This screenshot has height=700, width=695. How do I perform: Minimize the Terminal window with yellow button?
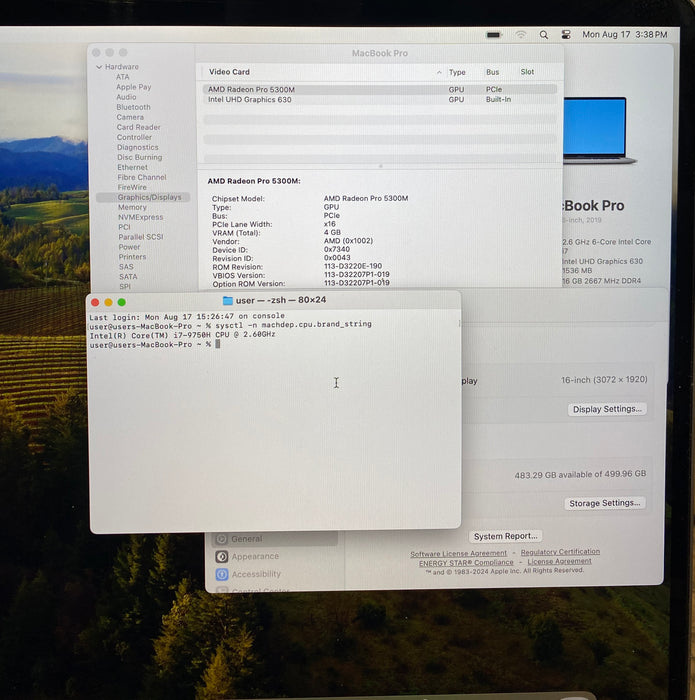[108, 302]
